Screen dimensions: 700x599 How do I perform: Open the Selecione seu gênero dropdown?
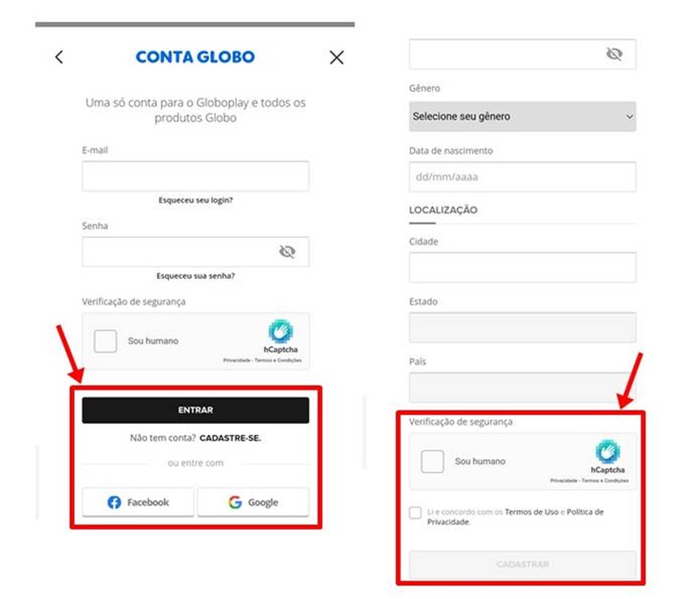(x=522, y=117)
